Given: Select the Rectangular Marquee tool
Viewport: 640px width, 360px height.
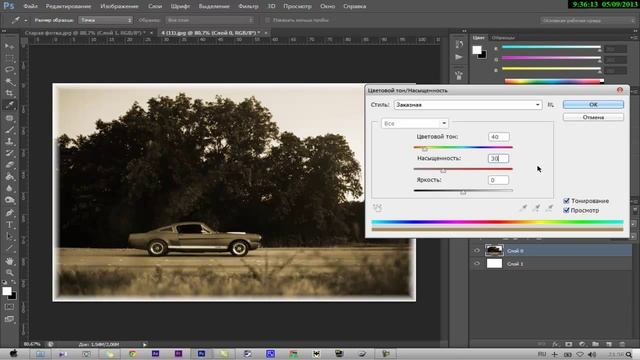Looking at the screenshot, I should [x=9, y=58].
